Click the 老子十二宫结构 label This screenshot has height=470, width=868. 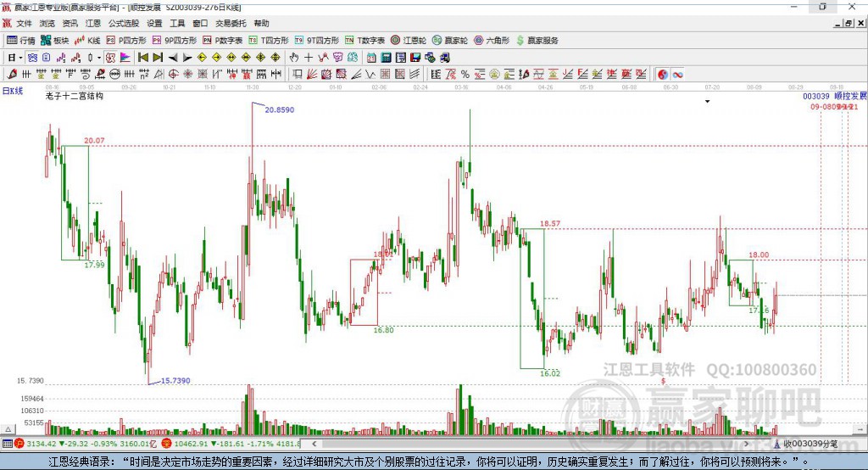75,96
